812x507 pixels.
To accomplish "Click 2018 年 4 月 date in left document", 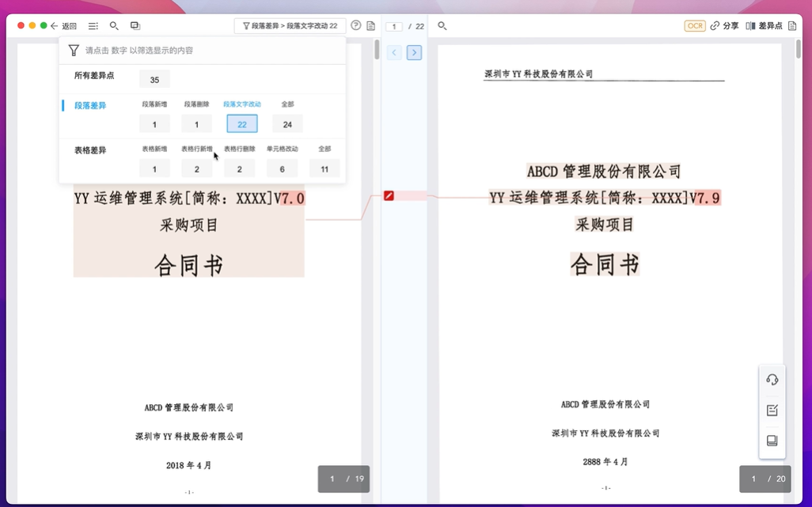I will click(x=188, y=465).
